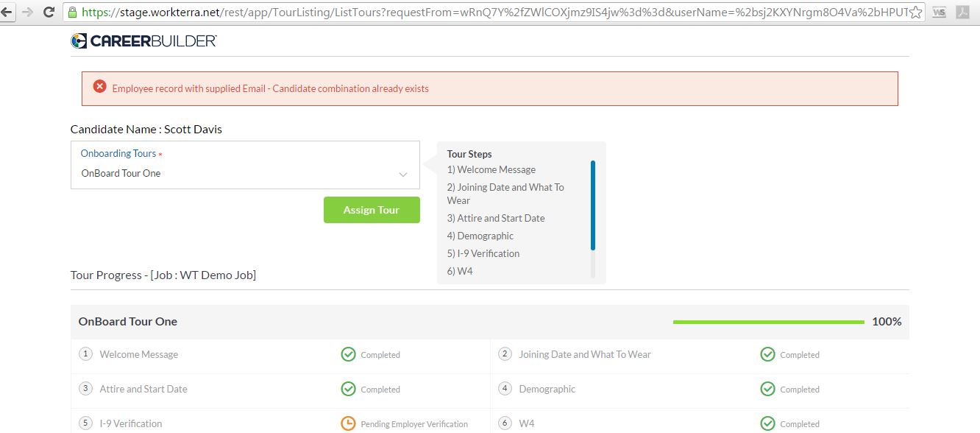Click the PDF extension icon in browser toolbar
This screenshot has height=433, width=980.
tap(962, 13)
